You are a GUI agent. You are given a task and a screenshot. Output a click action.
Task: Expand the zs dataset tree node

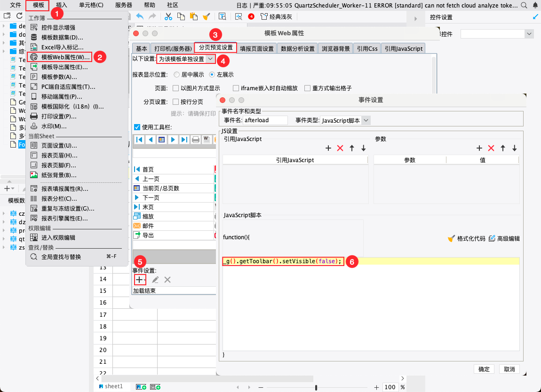pos(4,247)
